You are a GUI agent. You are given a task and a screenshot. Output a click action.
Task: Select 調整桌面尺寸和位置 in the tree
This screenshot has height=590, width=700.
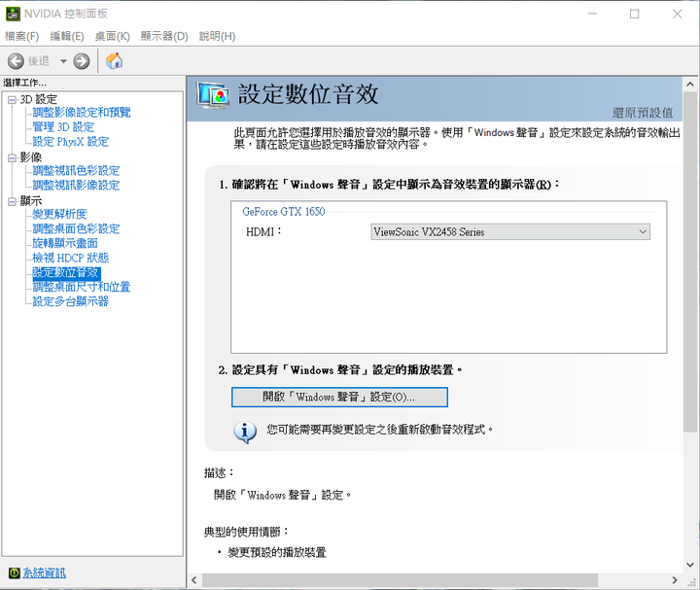(82, 287)
